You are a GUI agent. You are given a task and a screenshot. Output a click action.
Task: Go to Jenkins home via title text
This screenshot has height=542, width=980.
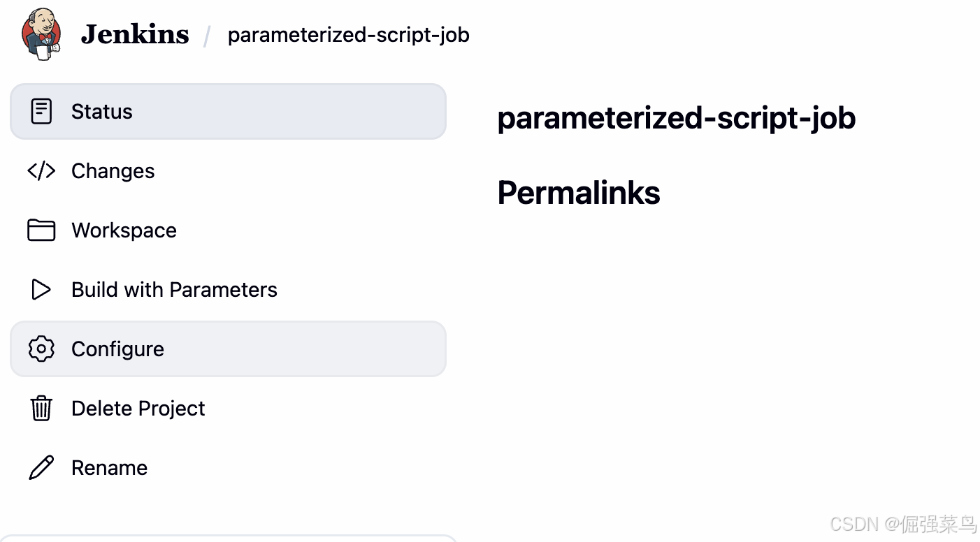(x=135, y=34)
